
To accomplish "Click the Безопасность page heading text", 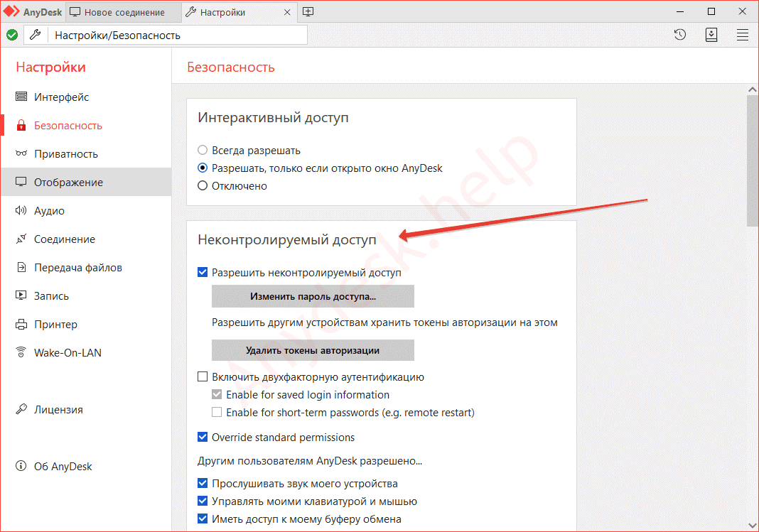I will point(231,67).
